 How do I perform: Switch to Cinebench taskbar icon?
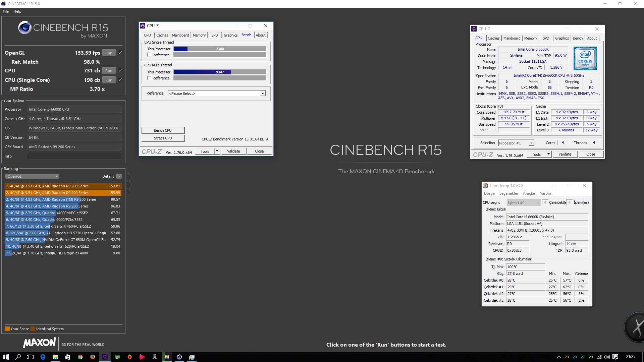[x=179, y=357]
